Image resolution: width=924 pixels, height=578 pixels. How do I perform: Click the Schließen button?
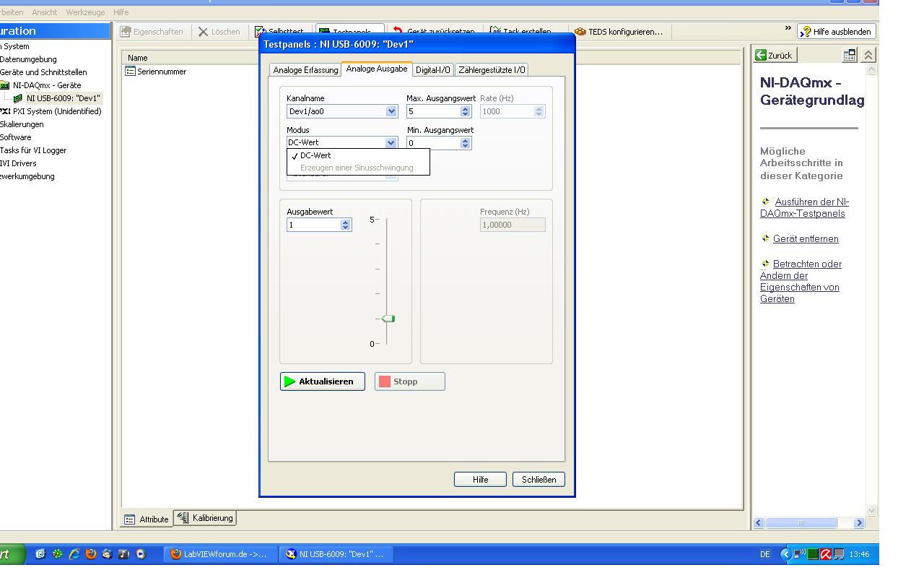(x=539, y=479)
